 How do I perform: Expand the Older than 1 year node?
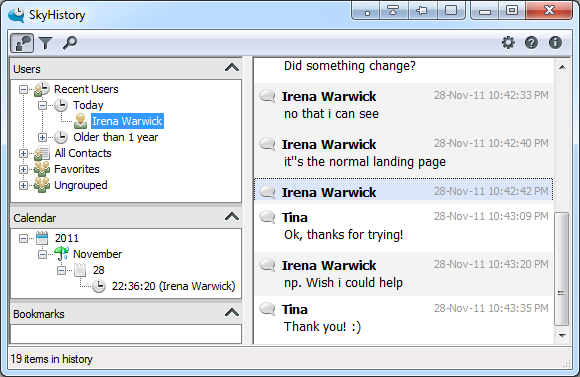(42, 137)
